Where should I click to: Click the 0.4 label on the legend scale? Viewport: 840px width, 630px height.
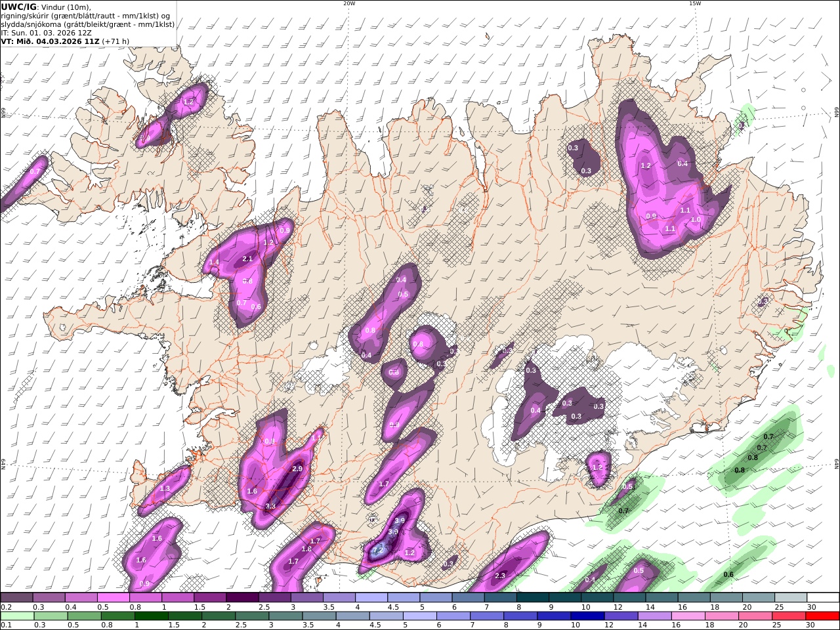click(70, 607)
